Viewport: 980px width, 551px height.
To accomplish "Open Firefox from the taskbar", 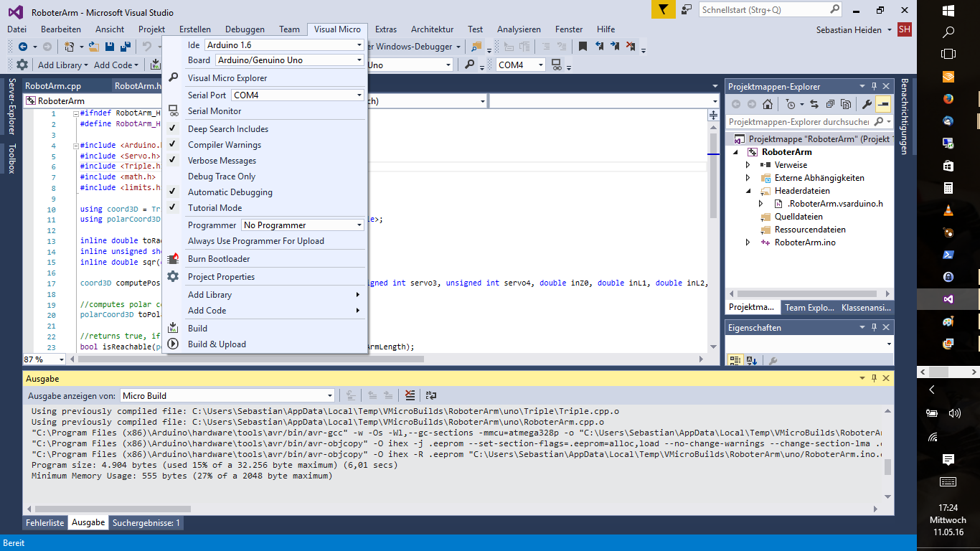I will pos(948,98).
